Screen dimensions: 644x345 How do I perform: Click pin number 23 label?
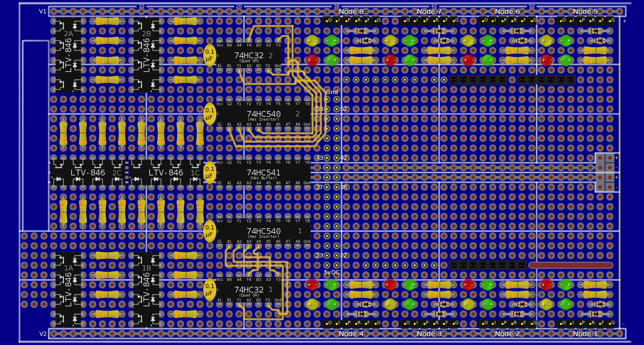pyautogui.click(x=320, y=255)
